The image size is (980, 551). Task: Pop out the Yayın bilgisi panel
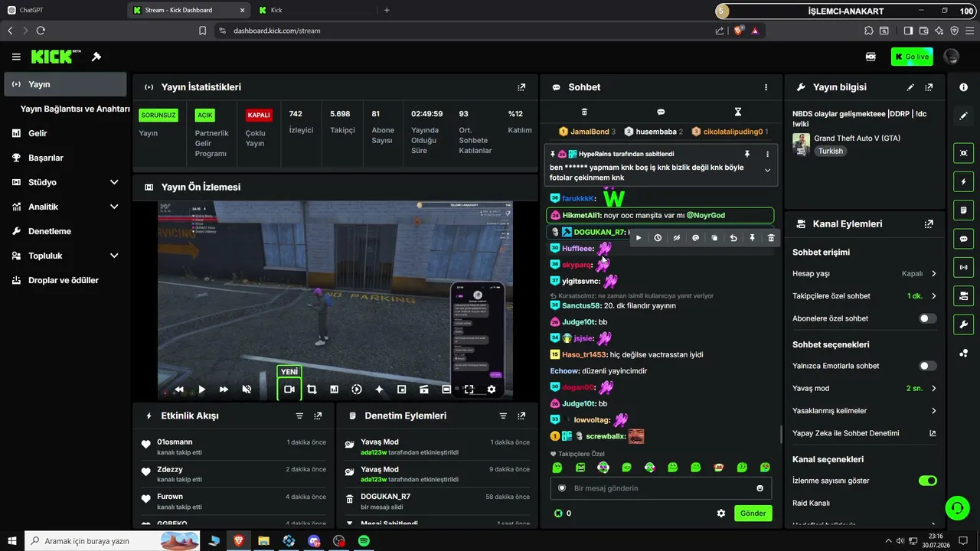(x=929, y=87)
